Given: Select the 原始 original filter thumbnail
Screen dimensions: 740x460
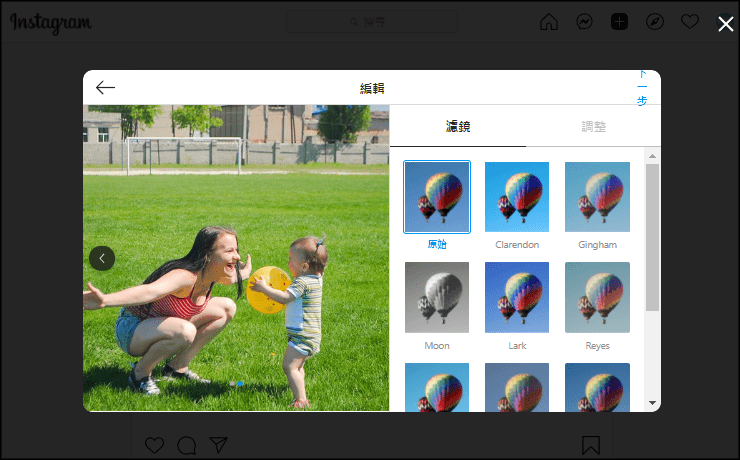Looking at the screenshot, I should tap(437, 197).
